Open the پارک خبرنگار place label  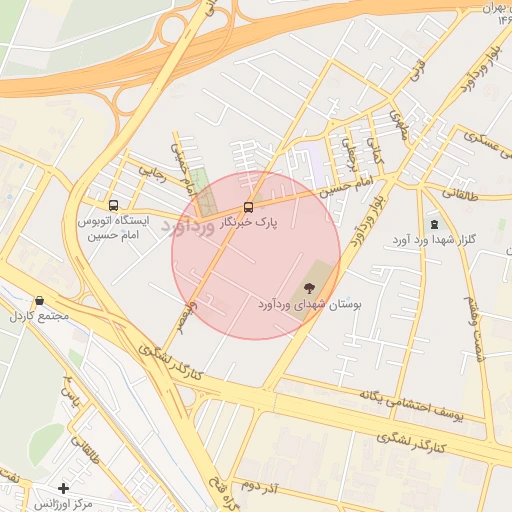[x=248, y=223]
